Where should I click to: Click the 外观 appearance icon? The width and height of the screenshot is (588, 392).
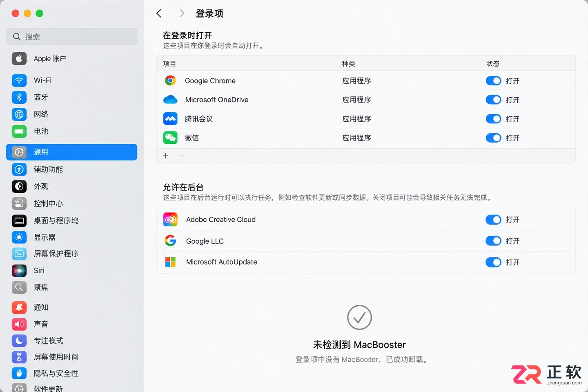coord(19,186)
